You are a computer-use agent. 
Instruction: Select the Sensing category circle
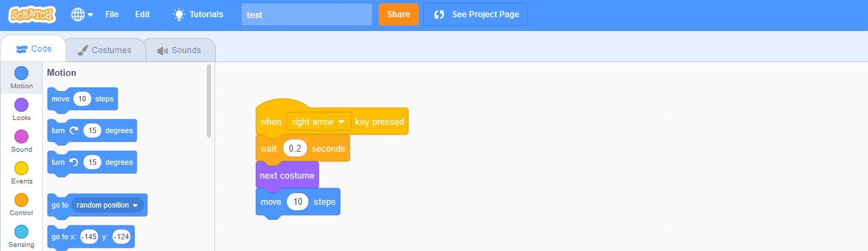point(21,232)
